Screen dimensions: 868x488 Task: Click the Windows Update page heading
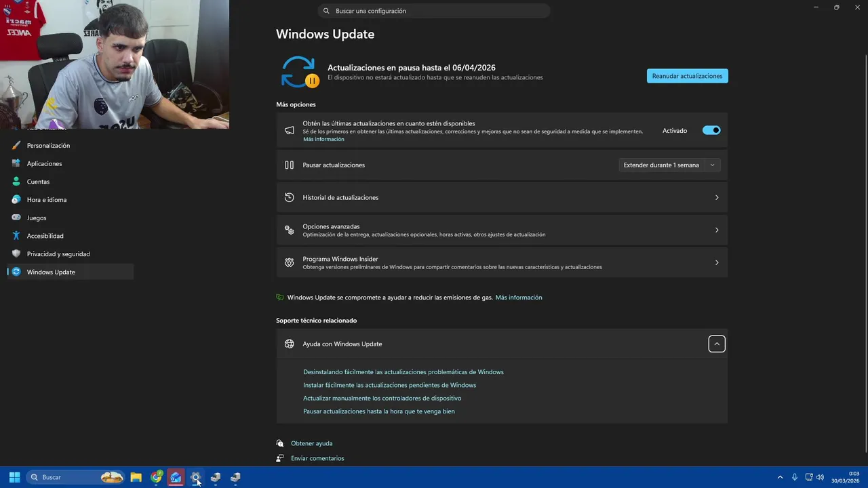325,34
